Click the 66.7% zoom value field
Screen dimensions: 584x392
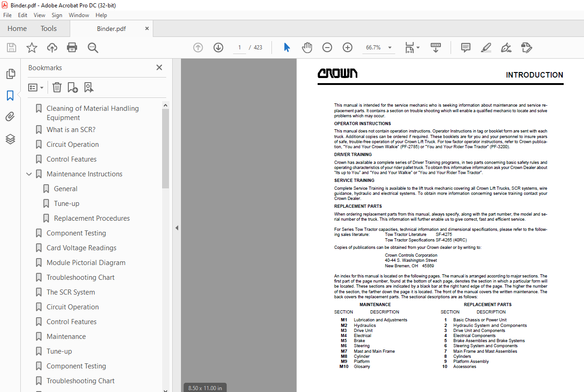tap(373, 48)
